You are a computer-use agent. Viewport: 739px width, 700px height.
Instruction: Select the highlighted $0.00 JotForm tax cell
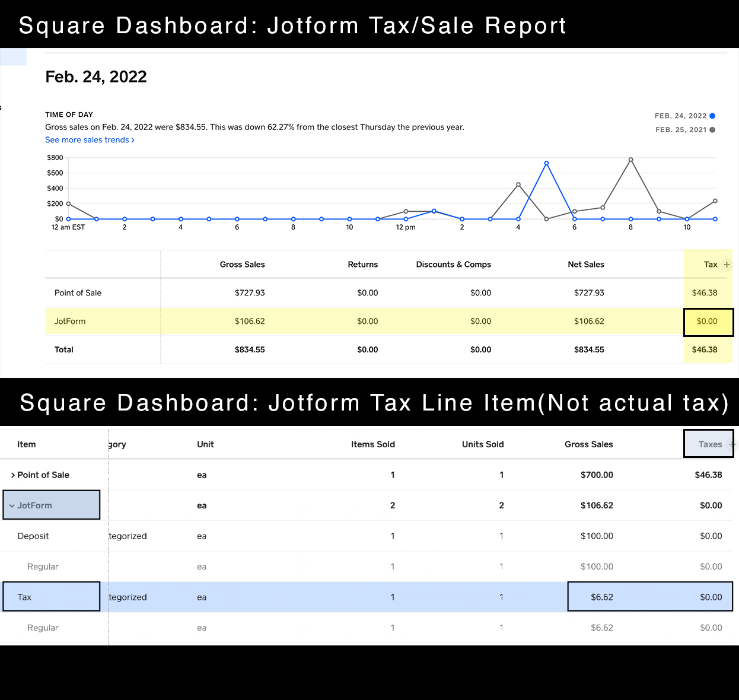pyautogui.click(x=708, y=321)
